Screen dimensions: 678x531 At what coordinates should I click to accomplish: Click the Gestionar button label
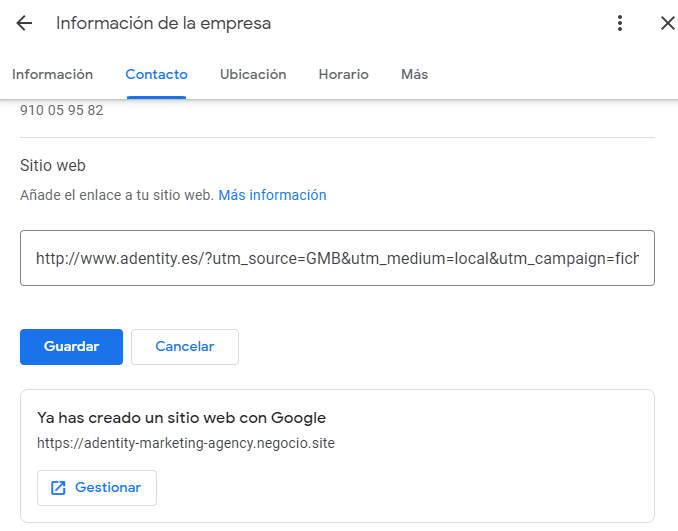pyautogui.click(x=108, y=488)
